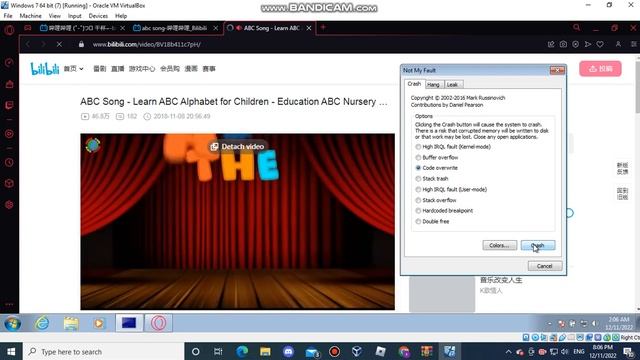Open Windows 7 Start orb

tap(13, 324)
